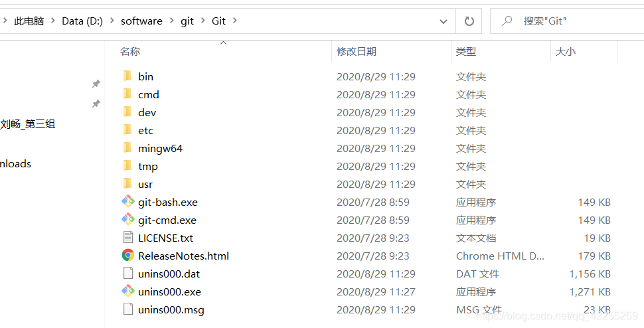Click the refresh button beside address bar

pos(469,21)
